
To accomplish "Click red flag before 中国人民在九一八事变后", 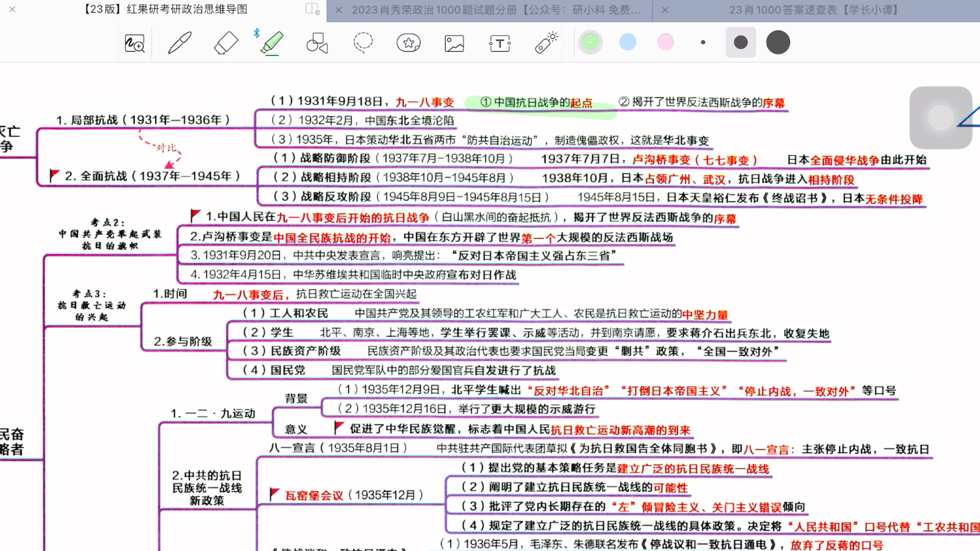I will tap(196, 216).
